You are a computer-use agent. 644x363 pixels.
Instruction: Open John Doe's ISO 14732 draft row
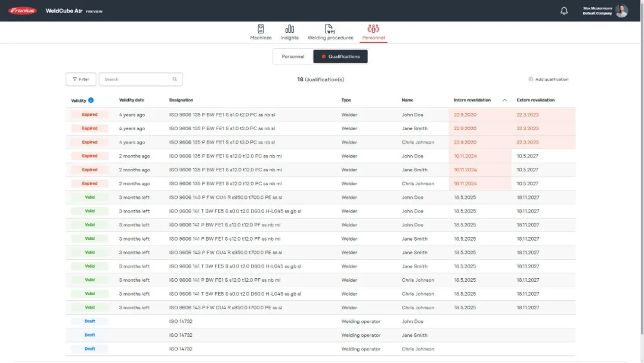181,321
